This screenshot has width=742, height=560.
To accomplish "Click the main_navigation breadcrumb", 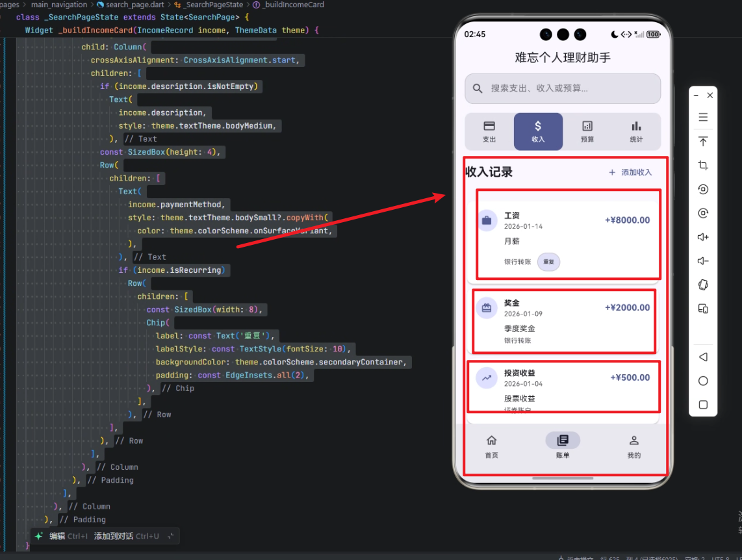I will point(59,5).
